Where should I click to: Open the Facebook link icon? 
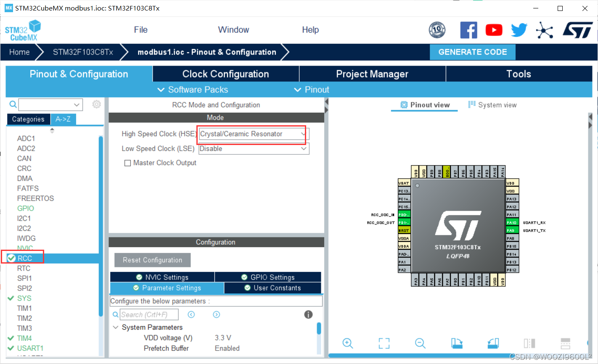[x=468, y=30]
